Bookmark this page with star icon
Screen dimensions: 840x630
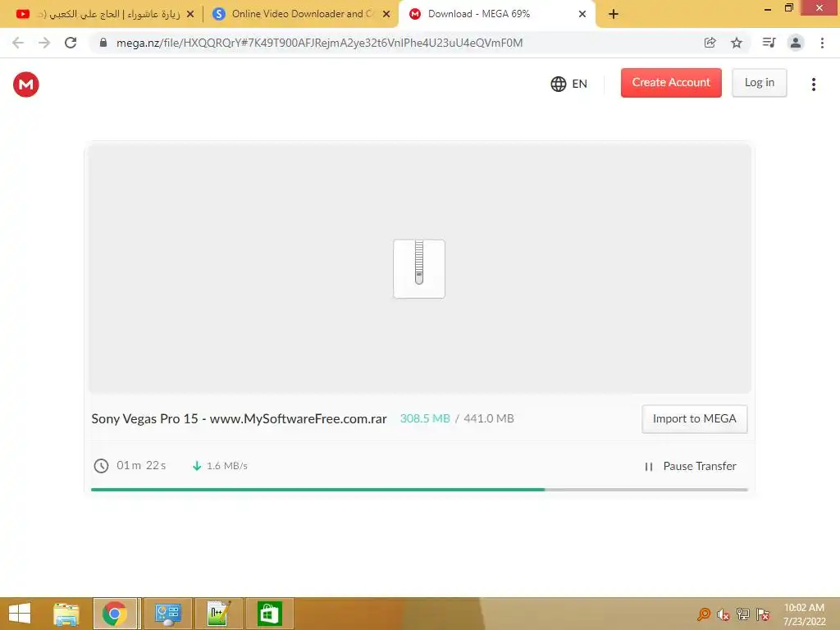(x=737, y=43)
